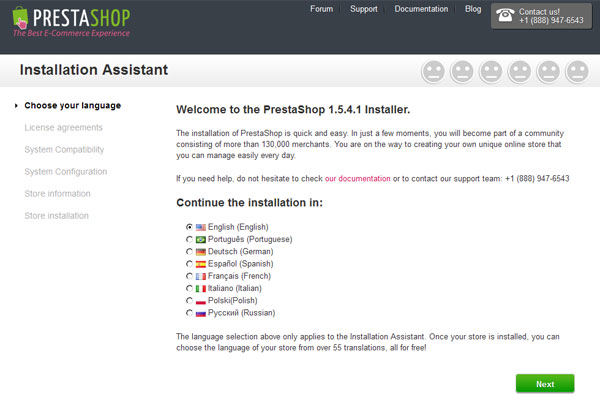Click the sixth smiley step indicator
This screenshot has width=600, height=400.
577,72
